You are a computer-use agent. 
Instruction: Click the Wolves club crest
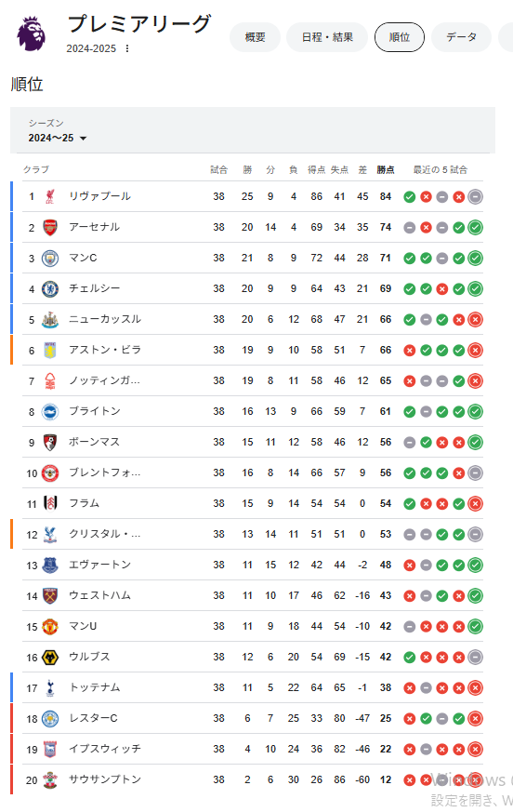(x=50, y=658)
